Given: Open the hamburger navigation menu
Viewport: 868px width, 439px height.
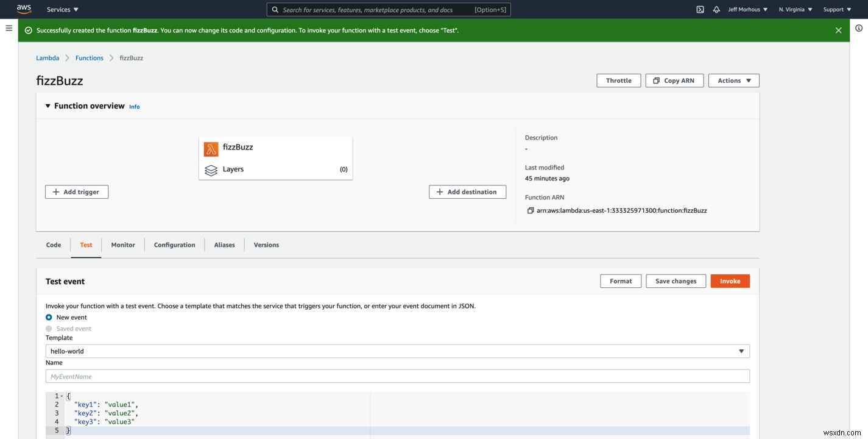Looking at the screenshot, I should tap(9, 27).
